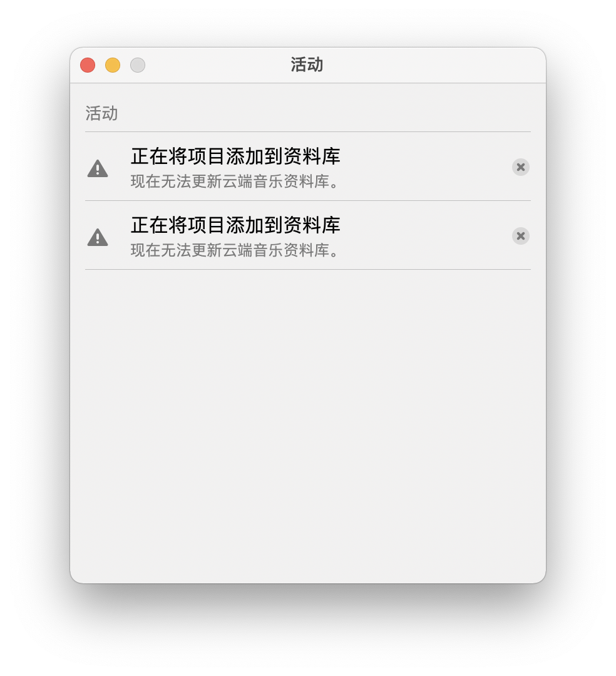616x676 pixels.
Task: Click the gray 活动 section header
Action: 102,113
